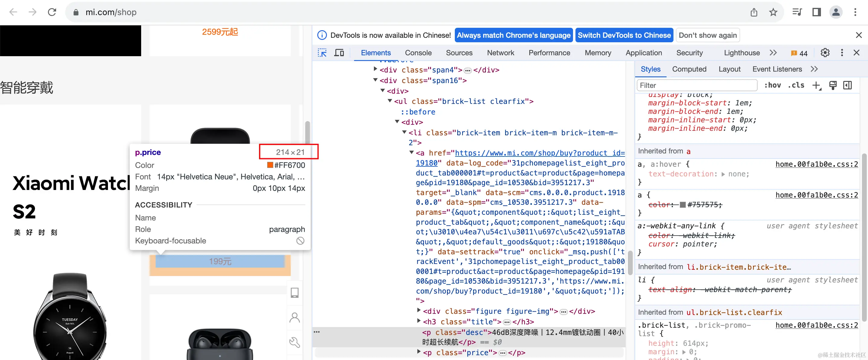Toggle the computed styles sidebar icon
The image size is (868, 360).
tap(847, 85)
